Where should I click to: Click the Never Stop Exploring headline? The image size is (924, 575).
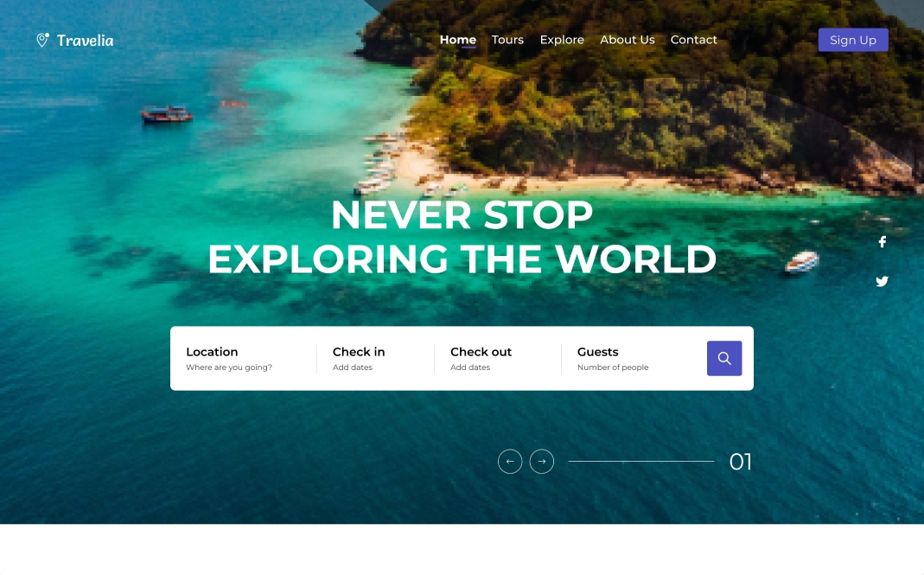(x=462, y=237)
